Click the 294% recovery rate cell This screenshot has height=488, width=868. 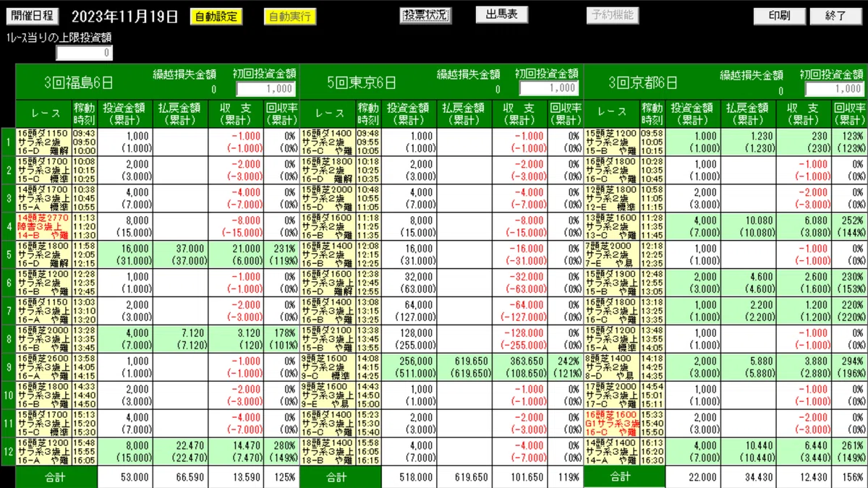[849, 367]
